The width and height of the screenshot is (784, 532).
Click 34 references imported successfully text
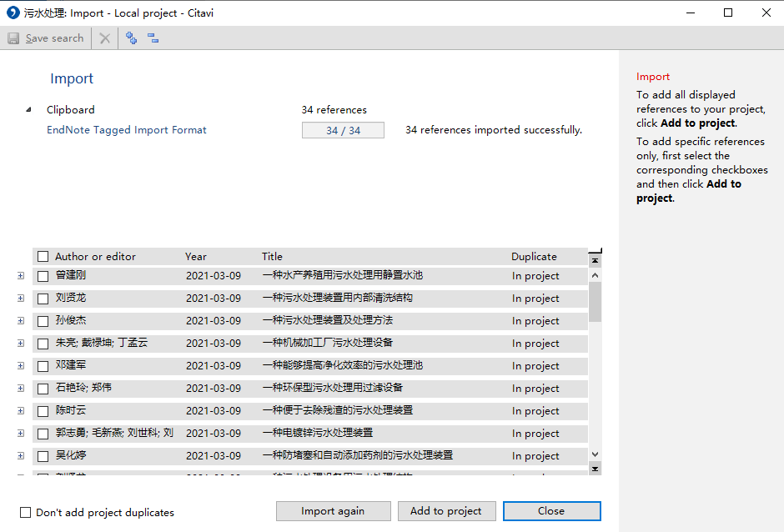(x=494, y=130)
